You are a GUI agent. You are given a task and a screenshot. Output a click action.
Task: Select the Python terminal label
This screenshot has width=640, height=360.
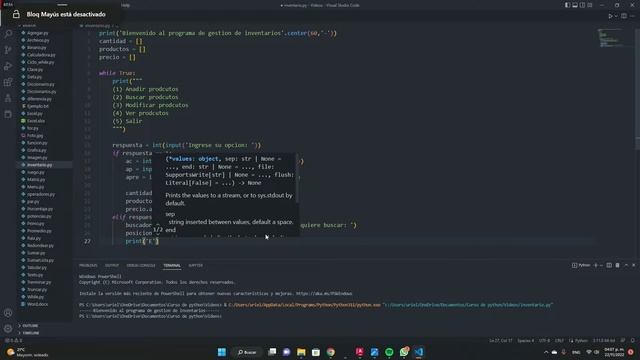click(581, 265)
